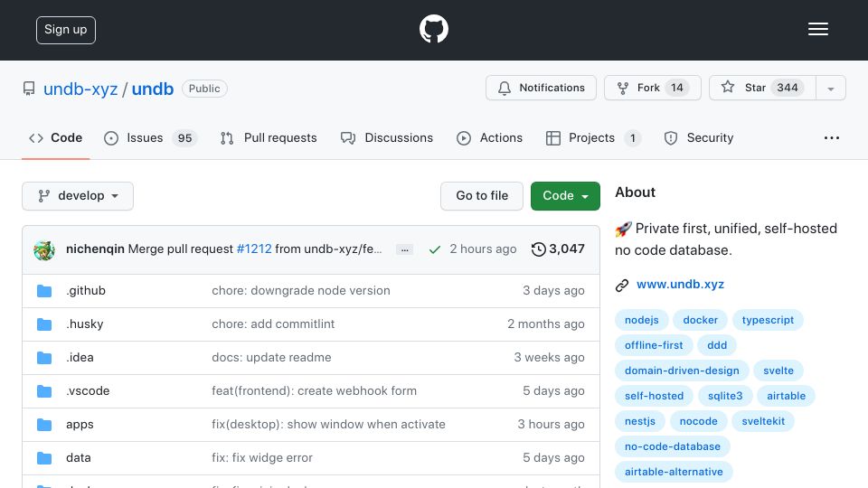Screen dimensions: 868x488
Task: Click the nichenqin avatar image
Action: click(44, 249)
